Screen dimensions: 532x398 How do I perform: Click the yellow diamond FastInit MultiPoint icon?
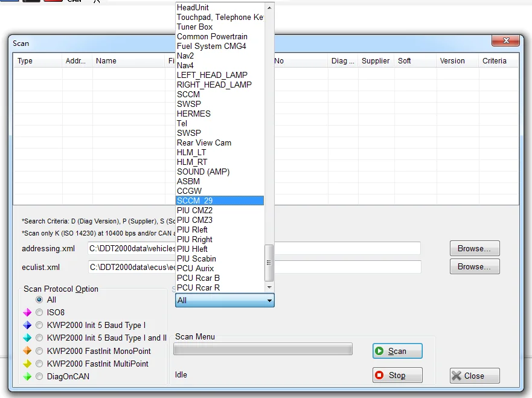point(27,364)
